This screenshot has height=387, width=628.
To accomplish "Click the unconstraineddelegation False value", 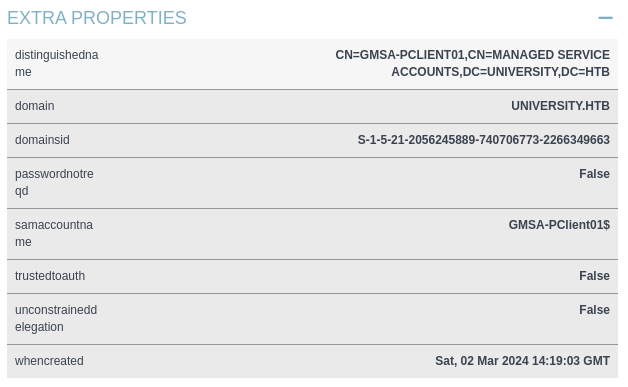I will [594, 310].
